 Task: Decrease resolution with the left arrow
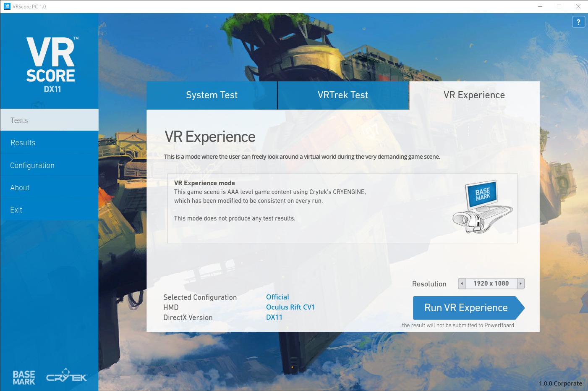click(462, 283)
